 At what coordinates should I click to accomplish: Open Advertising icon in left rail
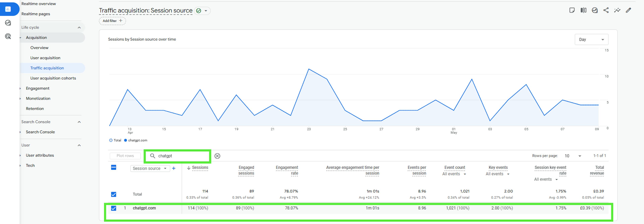(x=8, y=37)
